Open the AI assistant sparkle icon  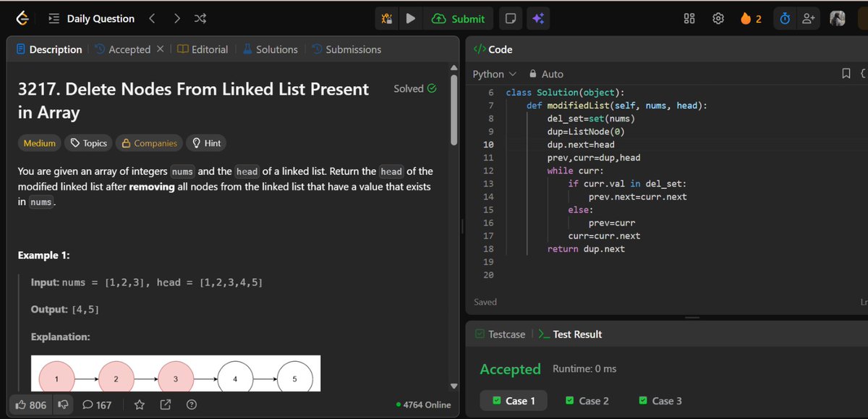pyautogui.click(x=537, y=18)
